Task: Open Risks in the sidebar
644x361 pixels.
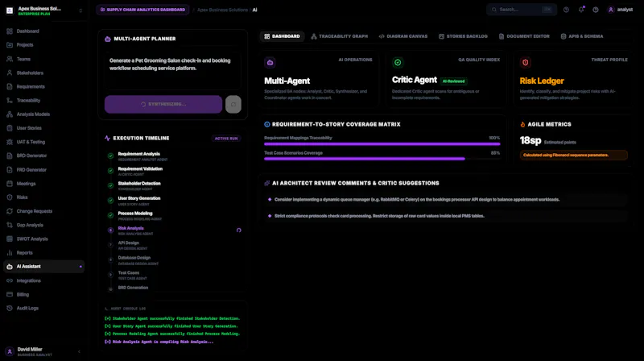Action: (43, 197)
